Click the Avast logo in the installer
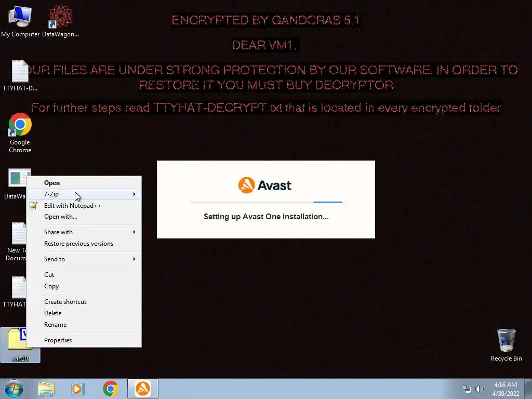The width and height of the screenshot is (532, 399). tap(265, 185)
